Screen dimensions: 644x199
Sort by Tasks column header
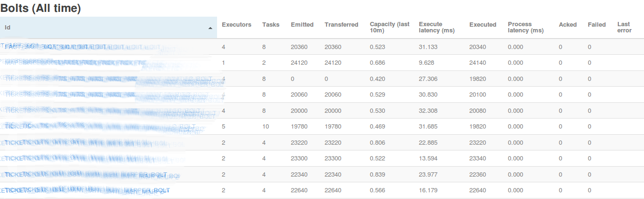coord(271,25)
